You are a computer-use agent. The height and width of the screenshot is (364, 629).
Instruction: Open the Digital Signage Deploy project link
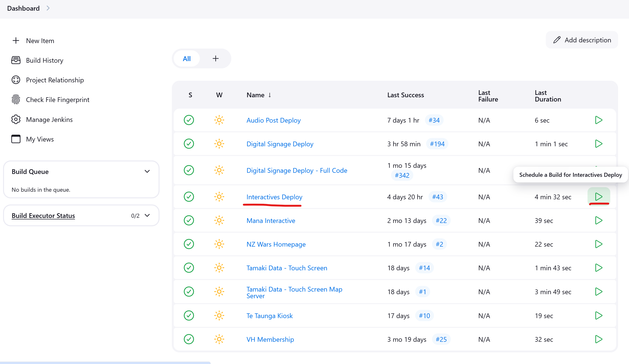pyautogui.click(x=280, y=144)
